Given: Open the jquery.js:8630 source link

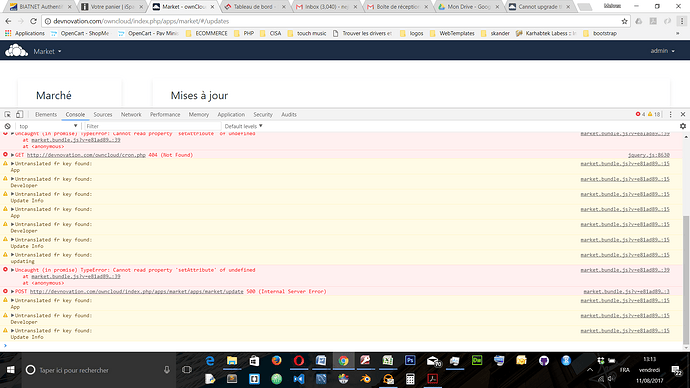Looking at the screenshot, I should click(x=649, y=155).
